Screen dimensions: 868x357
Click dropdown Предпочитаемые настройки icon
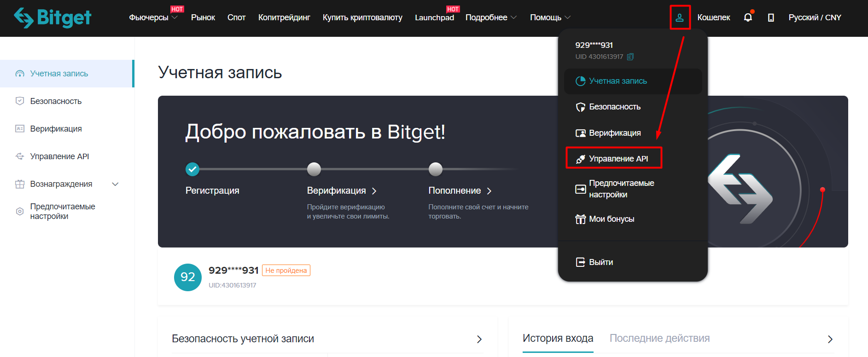point(581,189)
